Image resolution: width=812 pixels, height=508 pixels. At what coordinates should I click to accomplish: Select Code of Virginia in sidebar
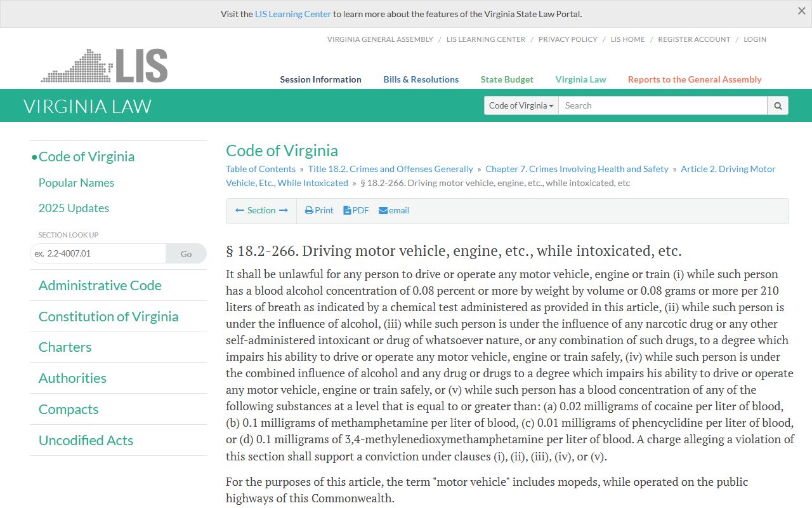(86, 157)
